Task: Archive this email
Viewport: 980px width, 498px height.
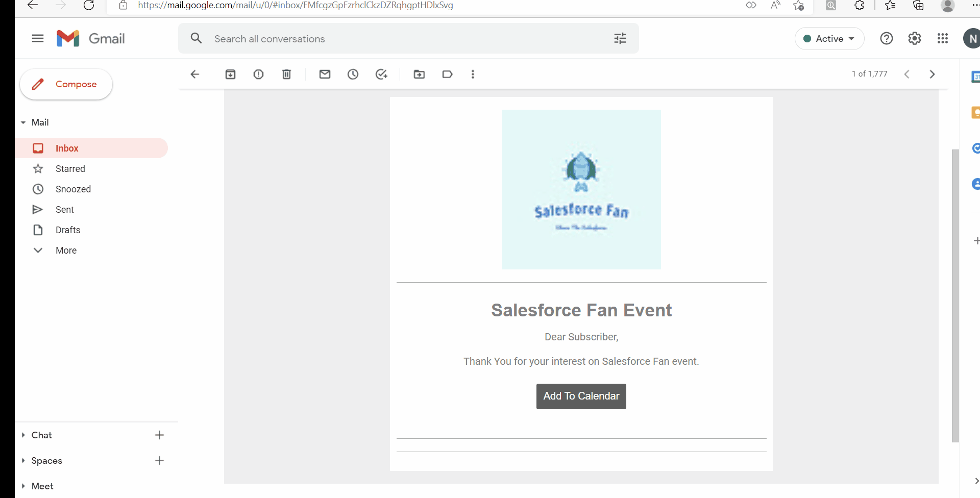Action: 231,74
